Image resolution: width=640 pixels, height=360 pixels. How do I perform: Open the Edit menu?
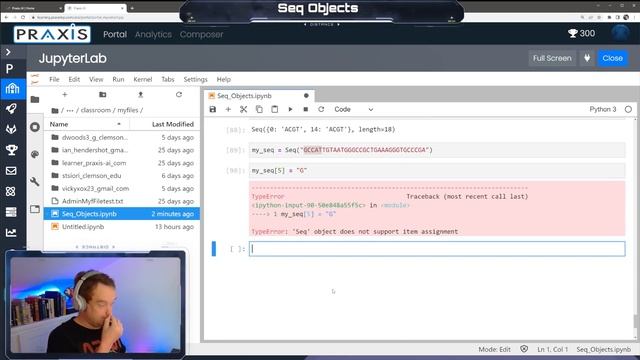74,79
